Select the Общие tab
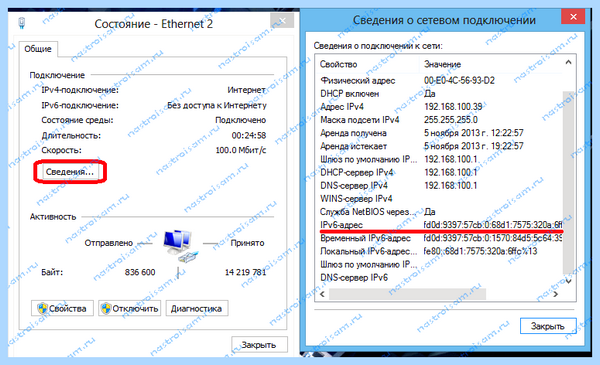This screenshot has width=600, height=365. [x=38, y=49]
